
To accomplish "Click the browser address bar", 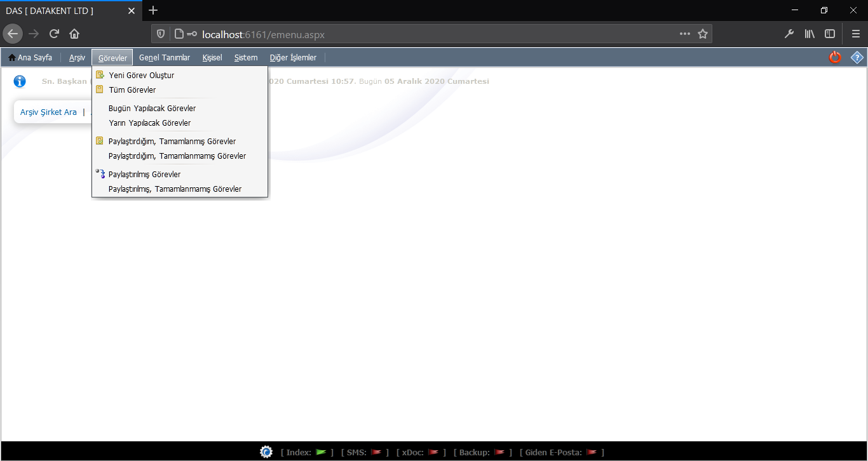I will tap(432, 34).
